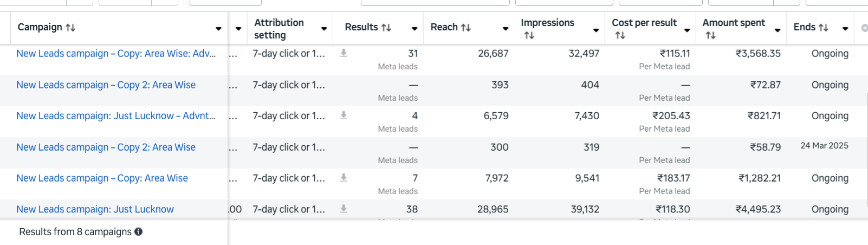Click sort arrows under Cost per result

[620, 35]
